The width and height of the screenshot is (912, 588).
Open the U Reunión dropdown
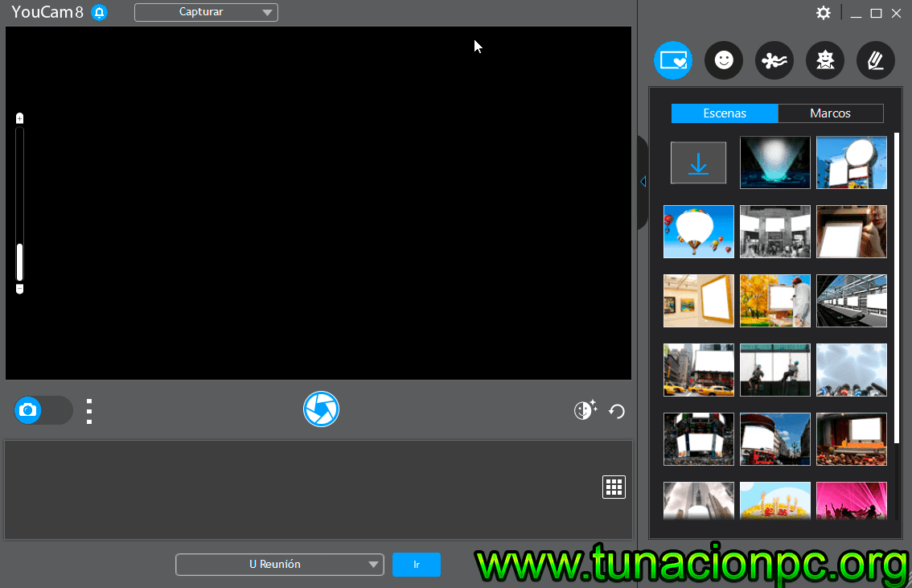coord(280,565)
